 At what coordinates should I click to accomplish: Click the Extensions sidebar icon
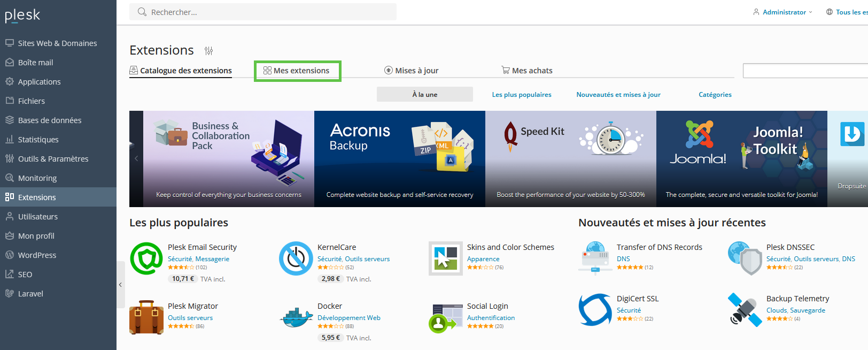click(10, 197)
